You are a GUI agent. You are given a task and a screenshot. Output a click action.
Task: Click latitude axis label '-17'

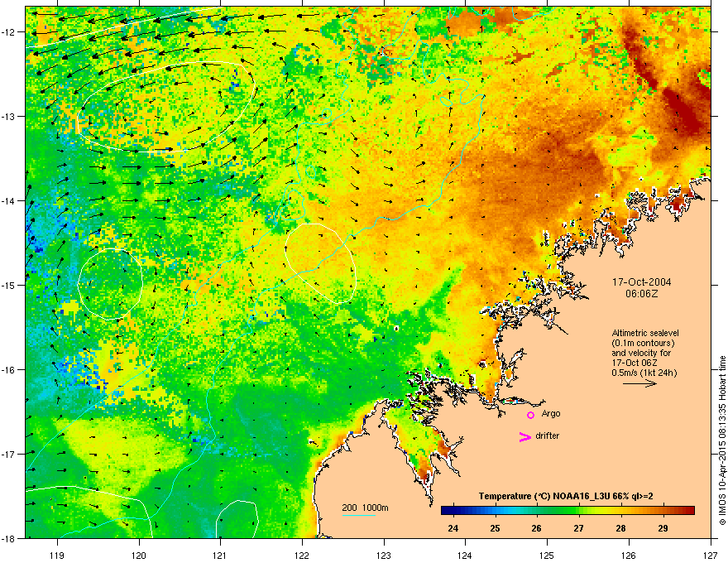9,454
